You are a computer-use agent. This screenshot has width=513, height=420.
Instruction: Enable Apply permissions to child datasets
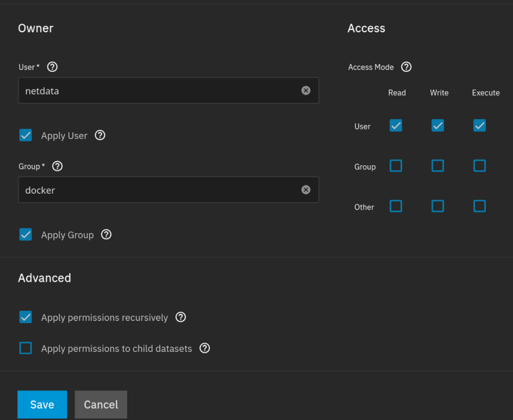(26, 348)
